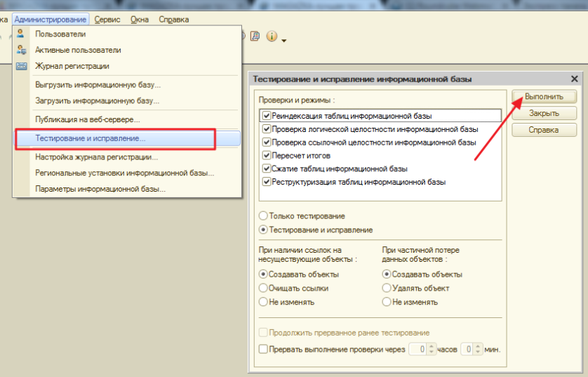
Task: Open Параметры информационной базы
Action: coord(128,189)
